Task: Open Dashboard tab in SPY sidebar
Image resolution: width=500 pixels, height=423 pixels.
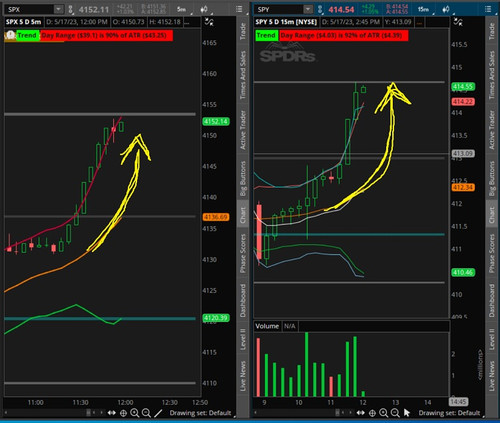Action: (492, 300)
